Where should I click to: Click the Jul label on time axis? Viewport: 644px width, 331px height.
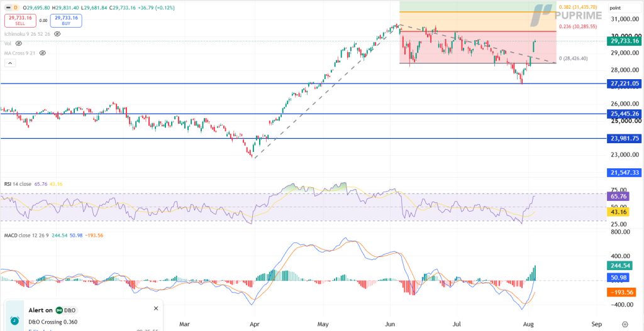(x=457, y=323)
